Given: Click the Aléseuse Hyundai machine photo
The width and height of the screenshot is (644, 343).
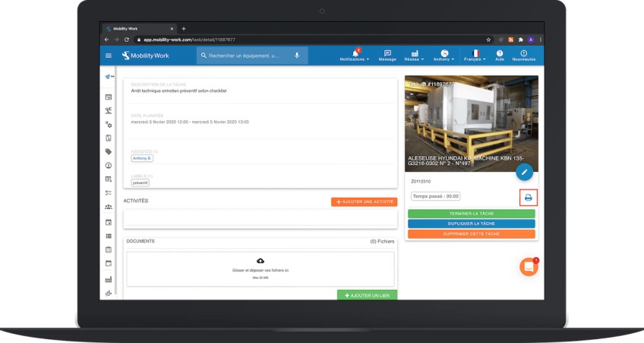Looking at the screenshot, I should tap(472, 123).
